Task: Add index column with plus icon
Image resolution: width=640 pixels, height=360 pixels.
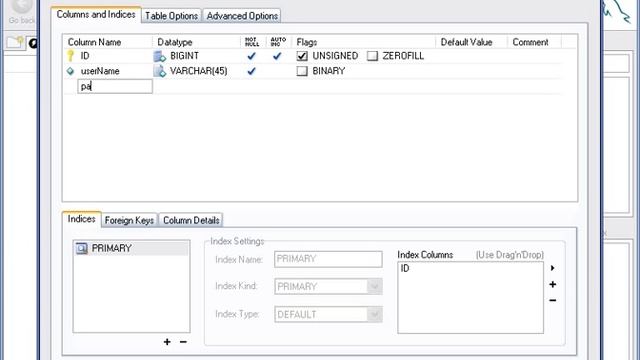Action: 553,284
